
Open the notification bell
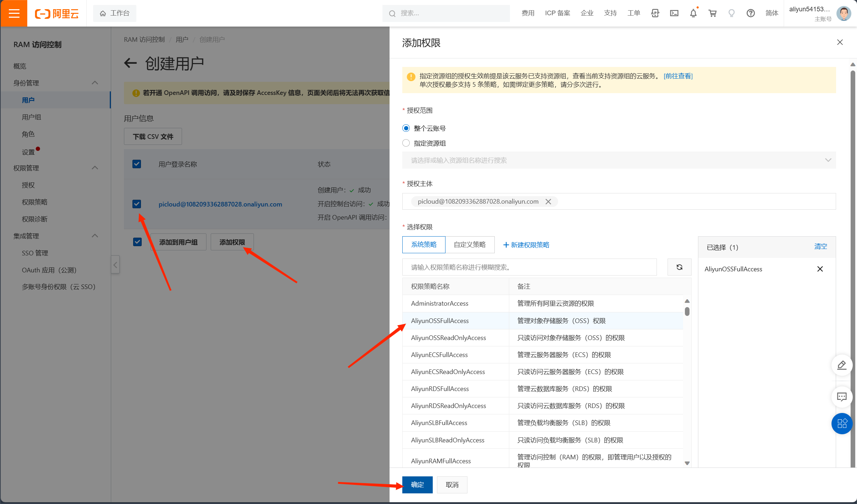693,13
